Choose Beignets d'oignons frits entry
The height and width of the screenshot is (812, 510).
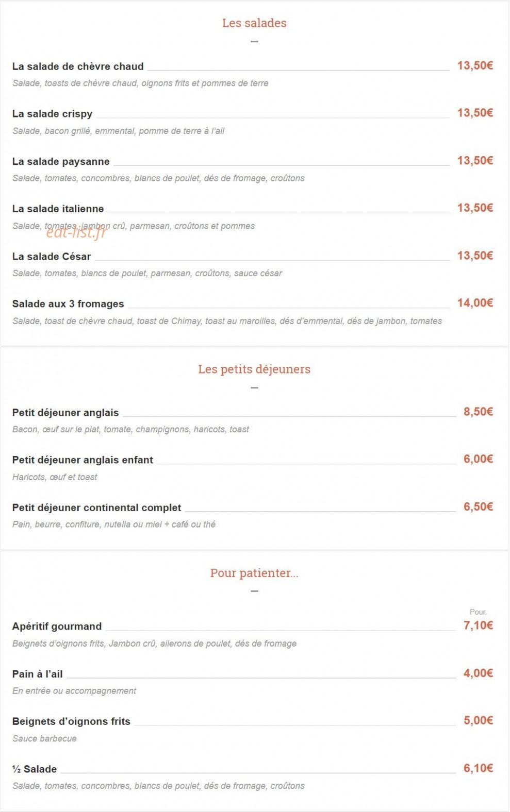click(x=71, y=721)
